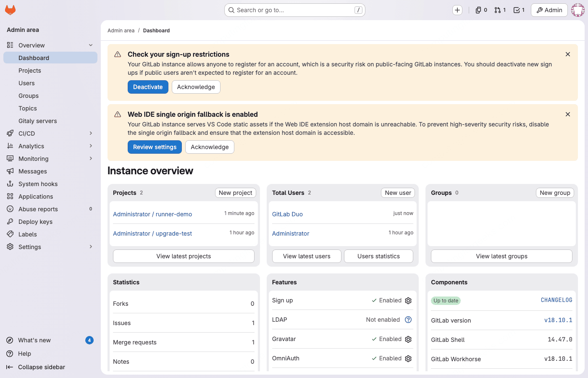Open the Create new menu via plus icon

click(x=457, y=10)
